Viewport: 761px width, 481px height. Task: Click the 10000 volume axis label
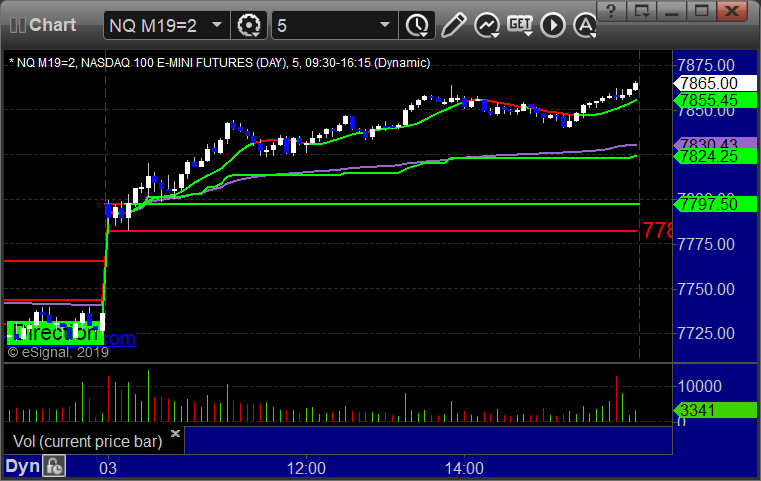pos(699,386)
